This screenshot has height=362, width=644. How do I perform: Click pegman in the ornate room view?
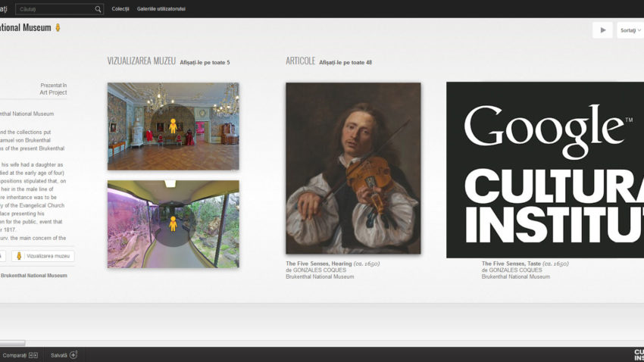[x=173, y=126]
